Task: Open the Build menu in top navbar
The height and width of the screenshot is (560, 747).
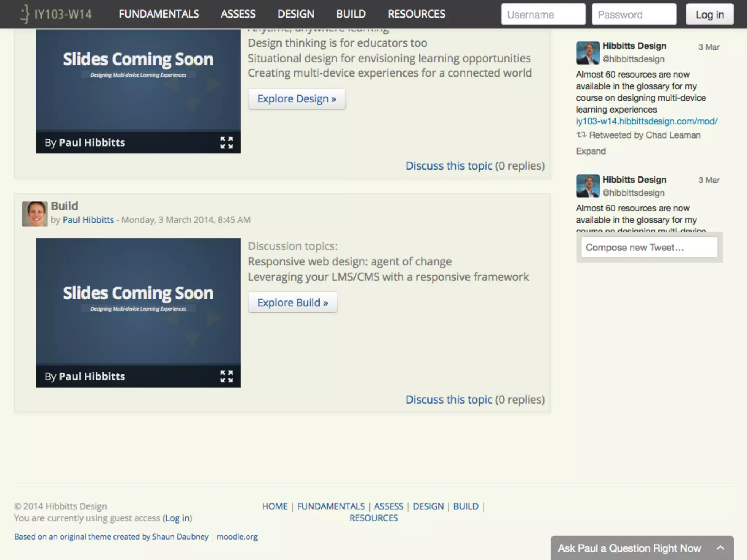Action: (351, 14)
